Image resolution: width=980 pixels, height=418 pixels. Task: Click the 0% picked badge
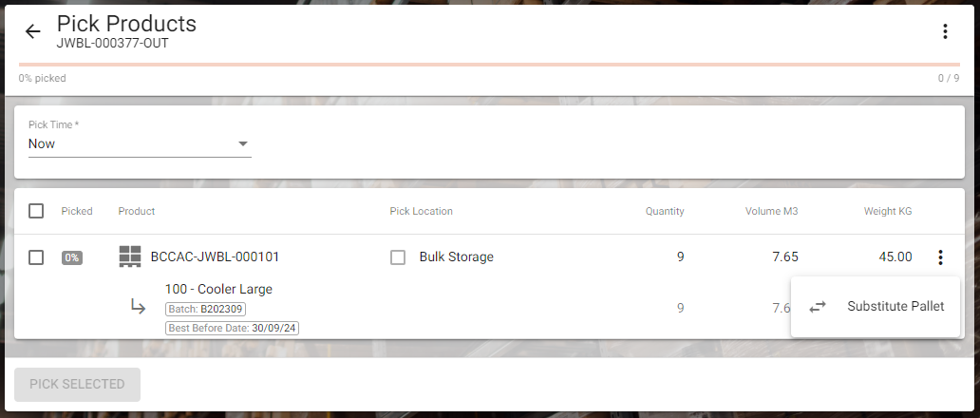tap(72, 257)
